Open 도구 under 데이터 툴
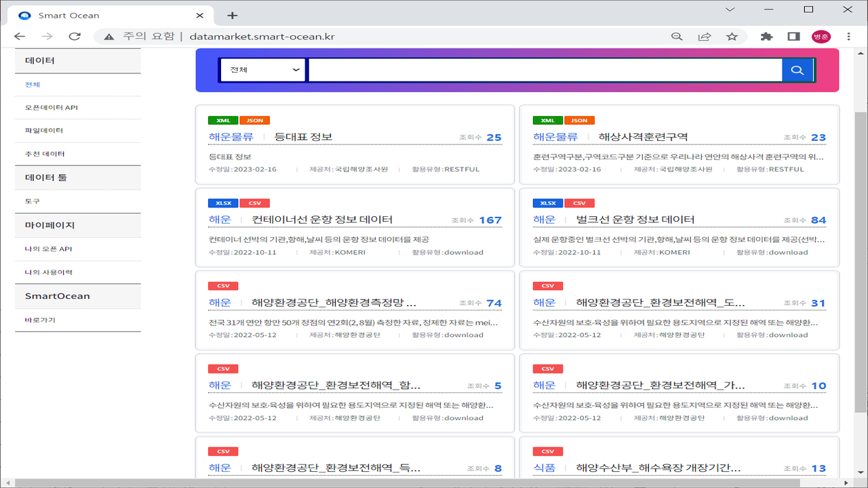 pos(33,201)
